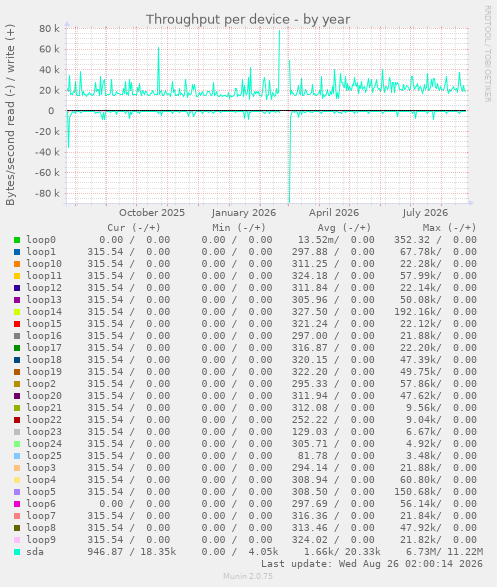Image resolution: width=497 pixels, height=587 pixels.
Task: Select the loop0 legend label
Action: tap(41, 240)
